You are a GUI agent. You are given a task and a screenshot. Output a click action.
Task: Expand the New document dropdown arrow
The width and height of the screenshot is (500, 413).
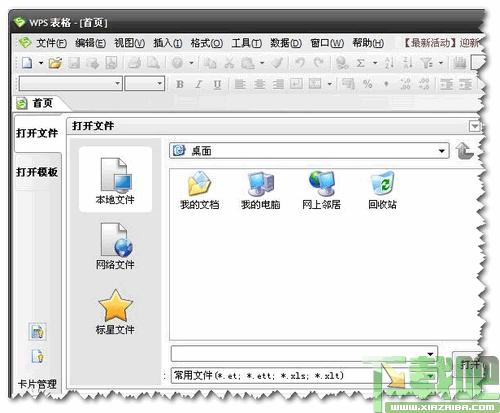(41, 63)
